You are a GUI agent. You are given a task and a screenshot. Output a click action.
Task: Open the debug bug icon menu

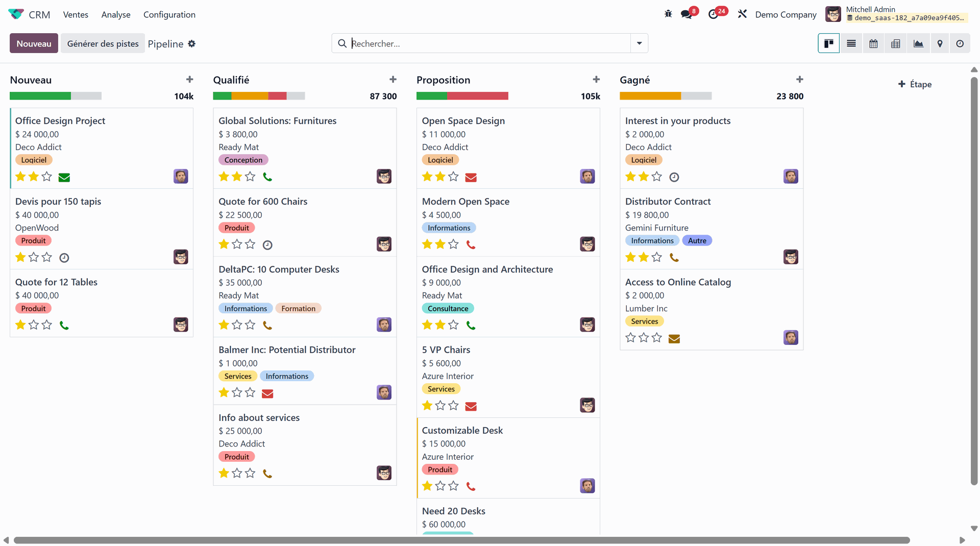point(668,14)
